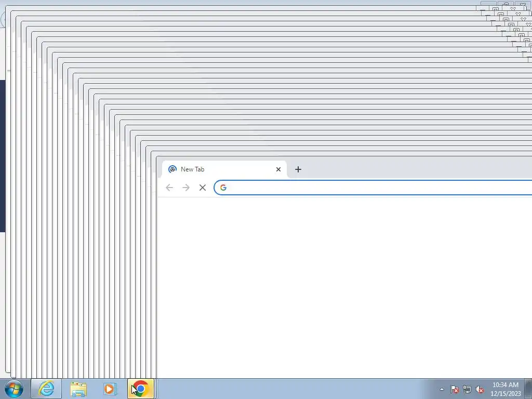Open the Windows Start menu

pyautogui.click(x=14, y=389)
